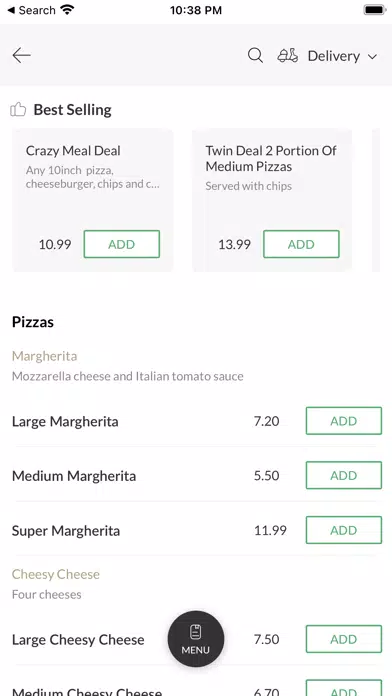392x696 pixels.
Task: Add Super Margherita to basket
Action: [x=344, y=530]
